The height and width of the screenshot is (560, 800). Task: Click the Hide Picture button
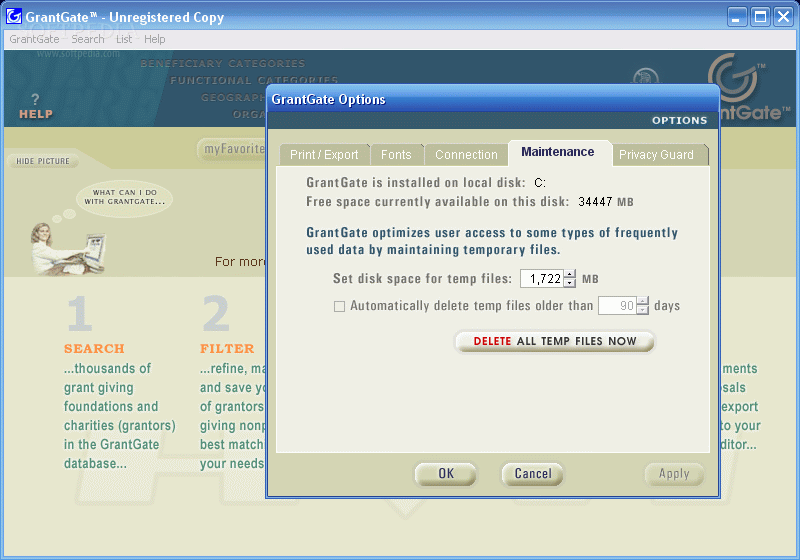(43, 161)
